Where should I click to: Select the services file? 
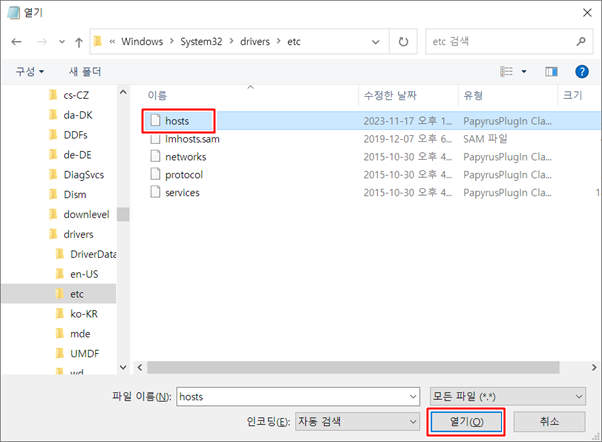[182, 192]
